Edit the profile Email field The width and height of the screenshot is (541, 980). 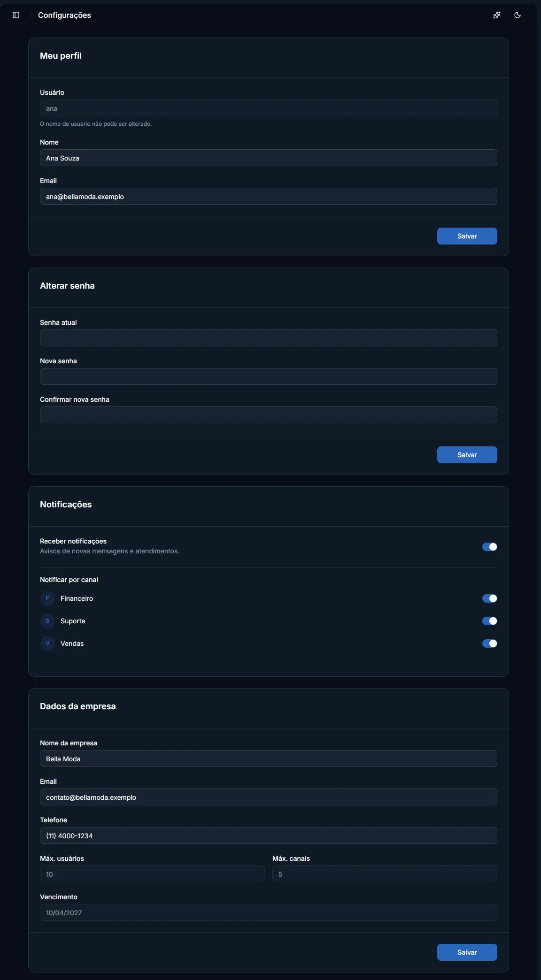click(269, 196)
